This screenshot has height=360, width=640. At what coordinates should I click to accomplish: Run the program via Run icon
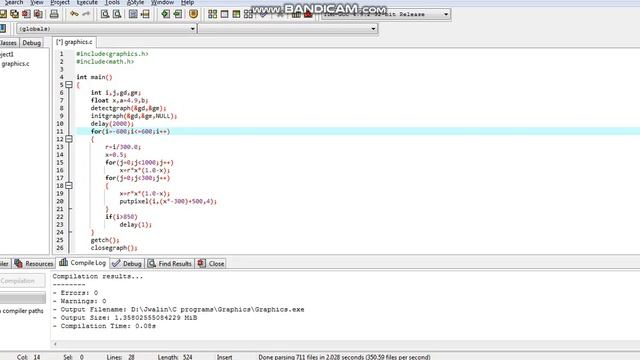click(224, 14)
